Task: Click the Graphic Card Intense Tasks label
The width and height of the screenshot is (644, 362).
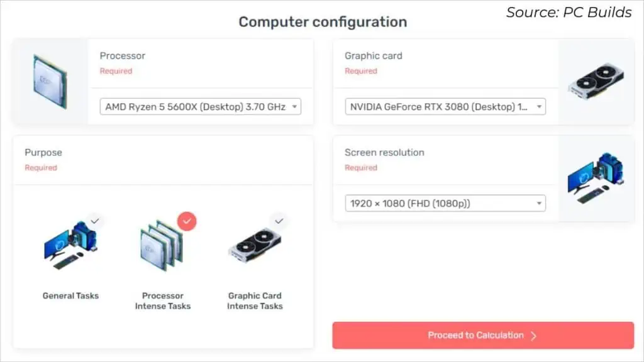Action: [x=255, y=301]
